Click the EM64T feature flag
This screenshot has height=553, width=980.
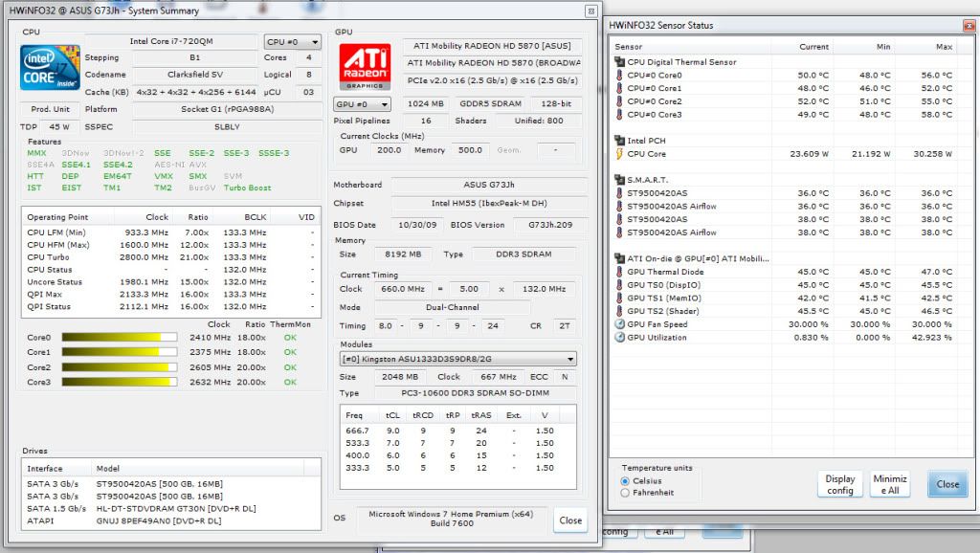coord(118,176)
